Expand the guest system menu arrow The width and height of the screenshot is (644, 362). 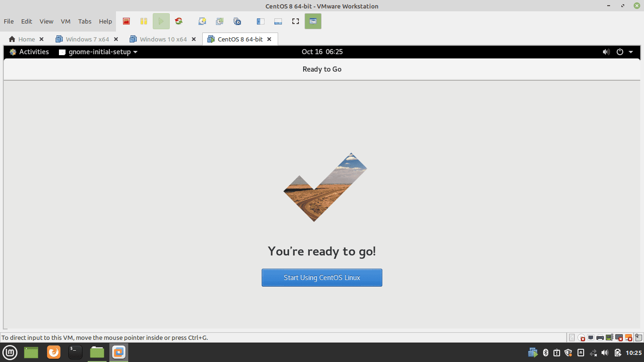point(631,52)
